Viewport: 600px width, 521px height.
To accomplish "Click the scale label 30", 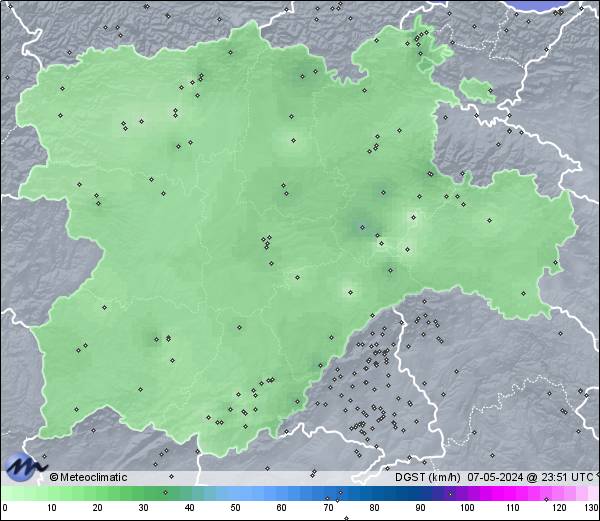I will [x=143, y=508].
